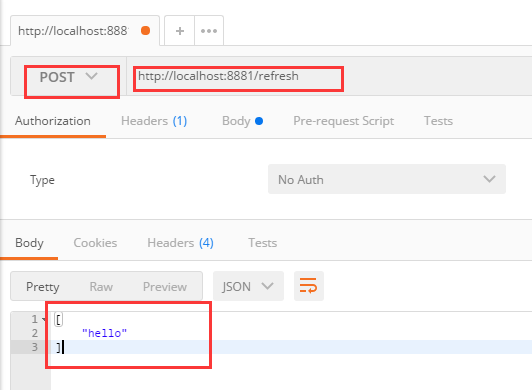Image resolution: width=532 pixels, height=390 pixels.
Task: Open the Pre-request Script tab
Action: 344,121
